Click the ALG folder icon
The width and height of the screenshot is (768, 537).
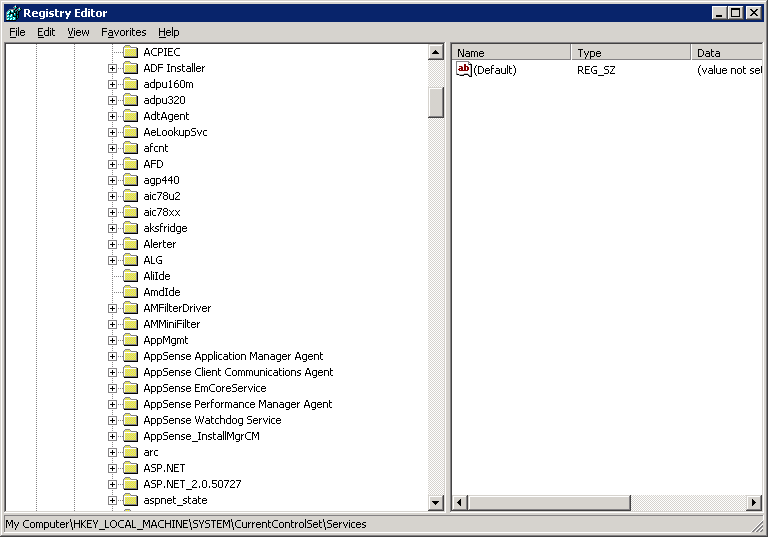(x=130, y=260)
